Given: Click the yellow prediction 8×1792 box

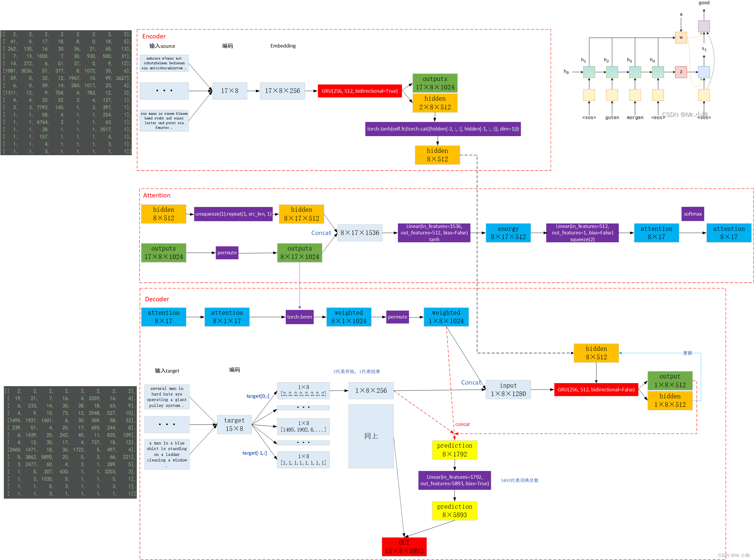Looking at the screenshot, I should click(x=454, y=450).
